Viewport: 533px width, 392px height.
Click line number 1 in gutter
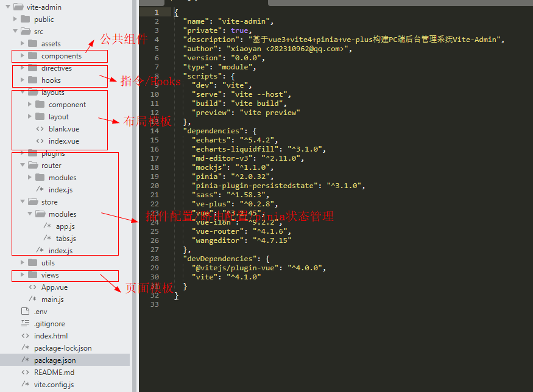157,12
